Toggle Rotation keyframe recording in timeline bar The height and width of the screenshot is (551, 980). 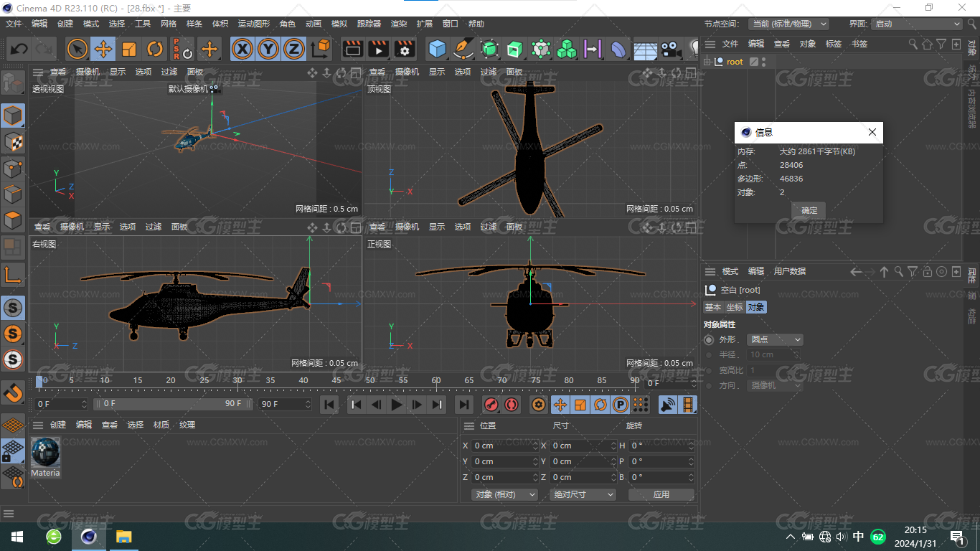(x=600, y=405)
